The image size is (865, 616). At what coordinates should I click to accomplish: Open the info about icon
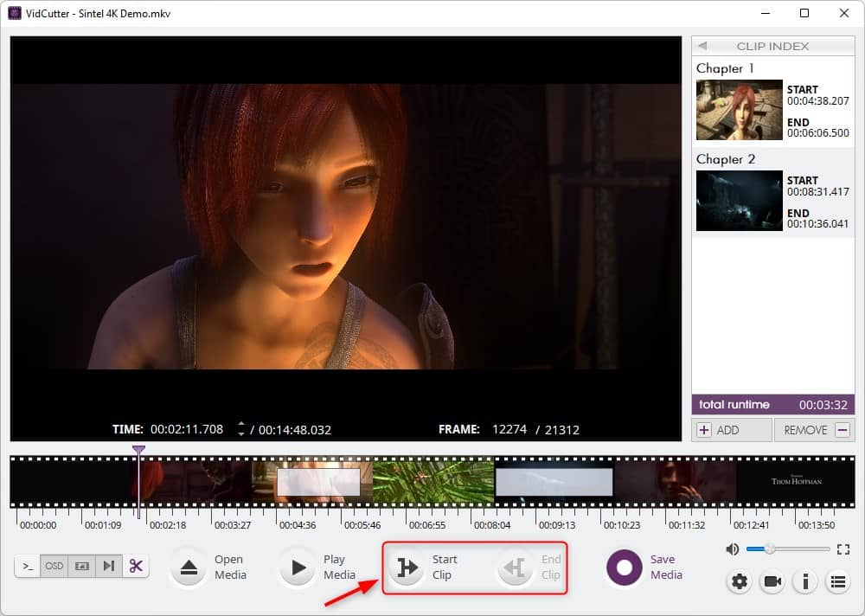click(805, 581)
